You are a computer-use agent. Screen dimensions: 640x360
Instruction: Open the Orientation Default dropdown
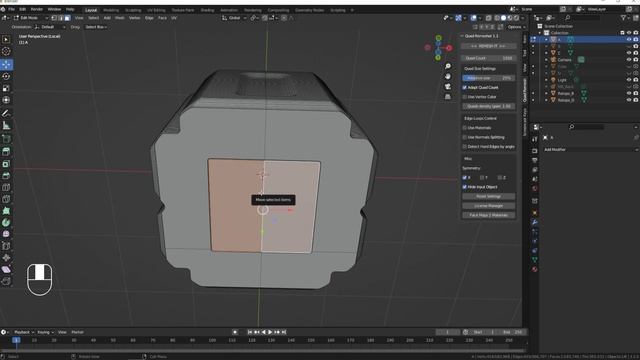pos(50,27)
